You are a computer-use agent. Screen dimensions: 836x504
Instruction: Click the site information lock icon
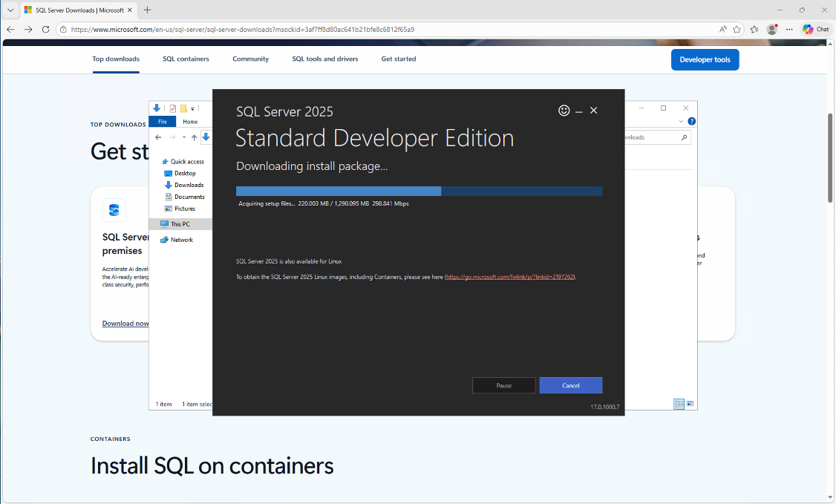tap(63, 29)
